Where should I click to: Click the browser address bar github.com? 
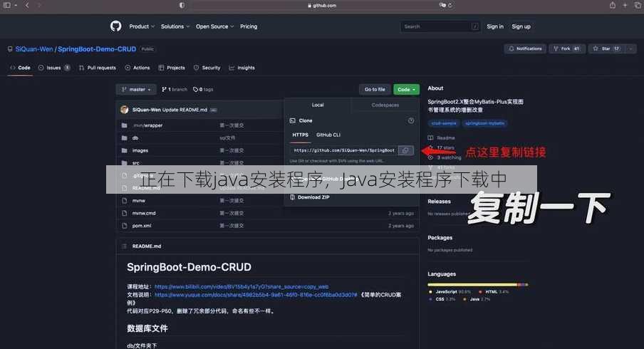(321, 5)
